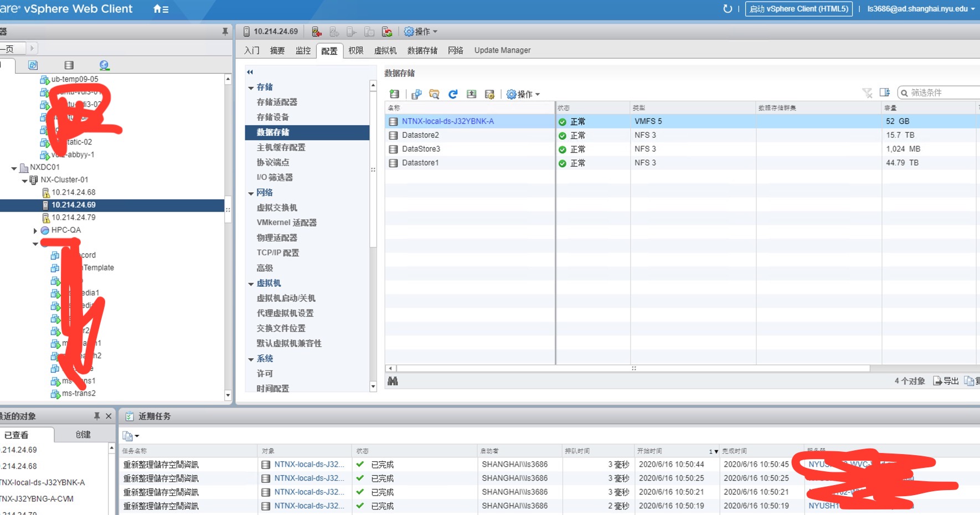Collapse the 网络 section
The image size is (980, 515).
click(251, 193)
